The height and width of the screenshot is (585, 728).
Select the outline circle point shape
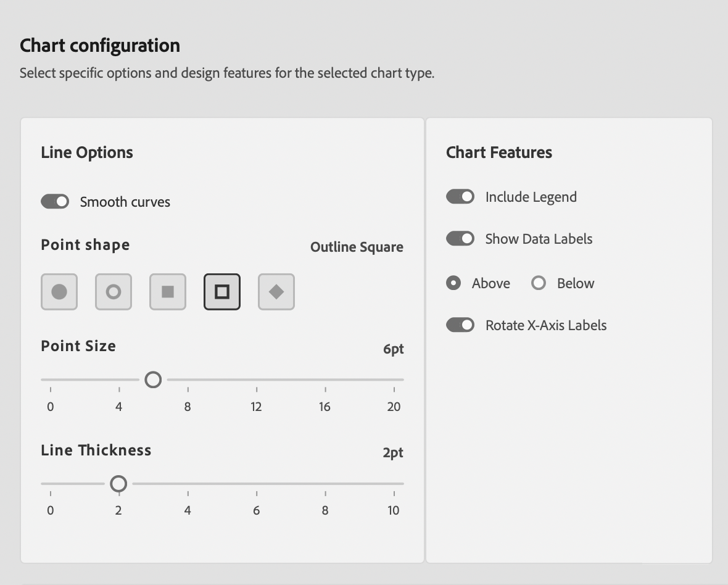click(x=114, y=291)
